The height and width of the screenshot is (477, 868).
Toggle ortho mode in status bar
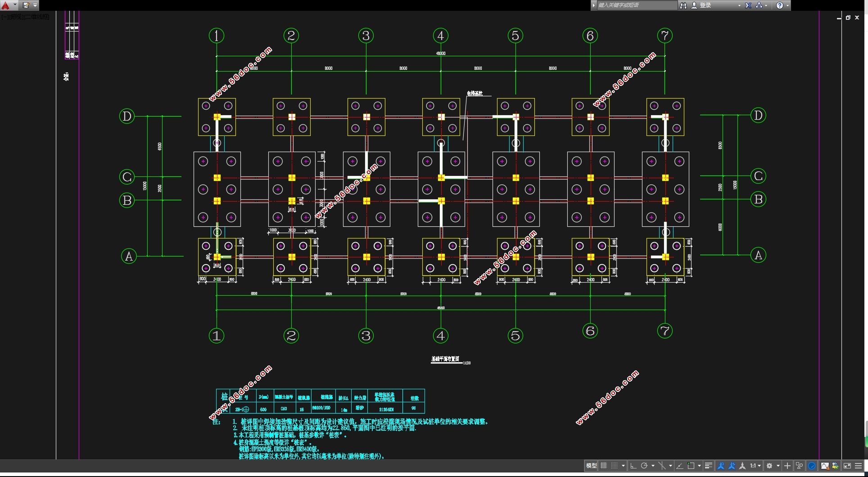(x=633, y=466)
